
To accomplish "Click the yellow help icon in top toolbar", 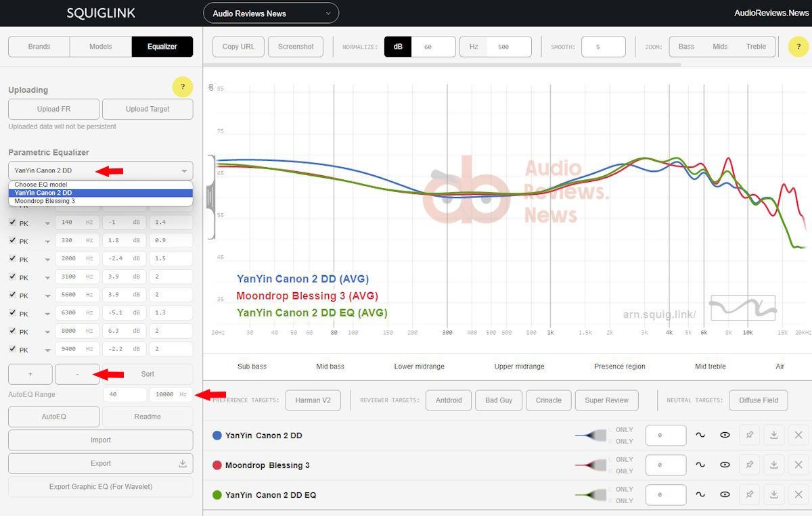I will click(798, 47).
